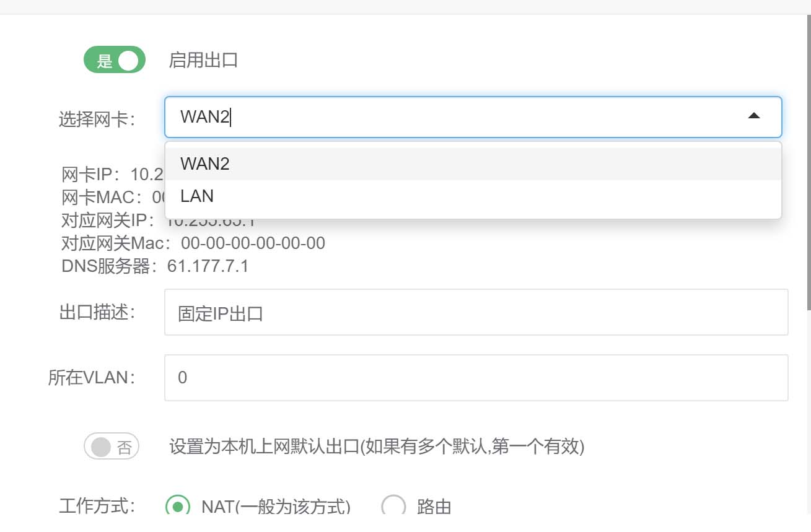Click the 工作方式 field label
The image size is (811, 532).
[97, 506]
